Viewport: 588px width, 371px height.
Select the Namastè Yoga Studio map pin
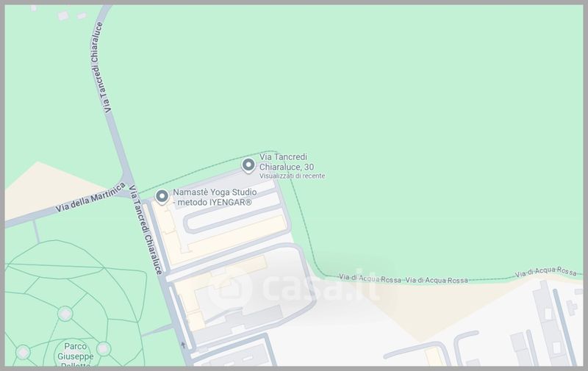[x=162, y=197]
